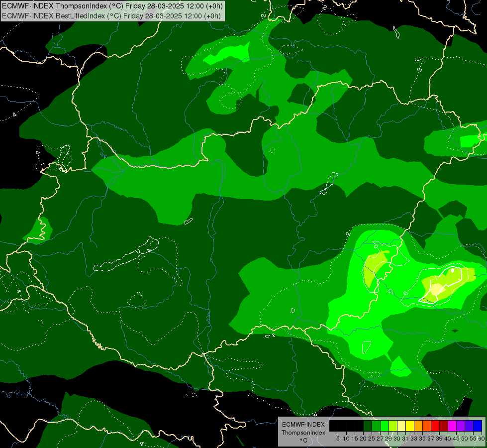
Task: Click the ThompsonIndex title line at top
Action: pyautogui.click(x=112, y=6)
